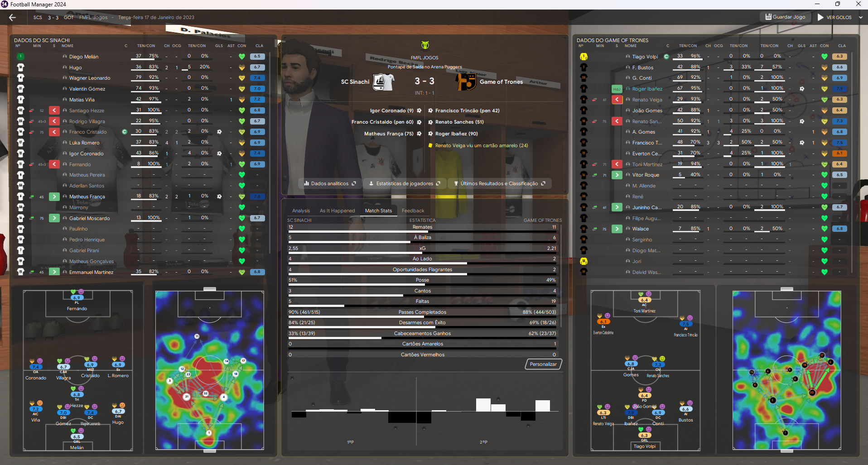Click the FMFL Jogos competition logo

click(x=424, y=45)
